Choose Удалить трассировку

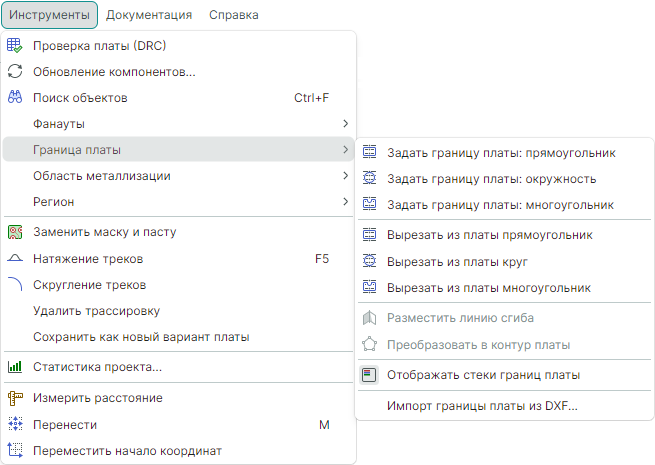(96, 311)
